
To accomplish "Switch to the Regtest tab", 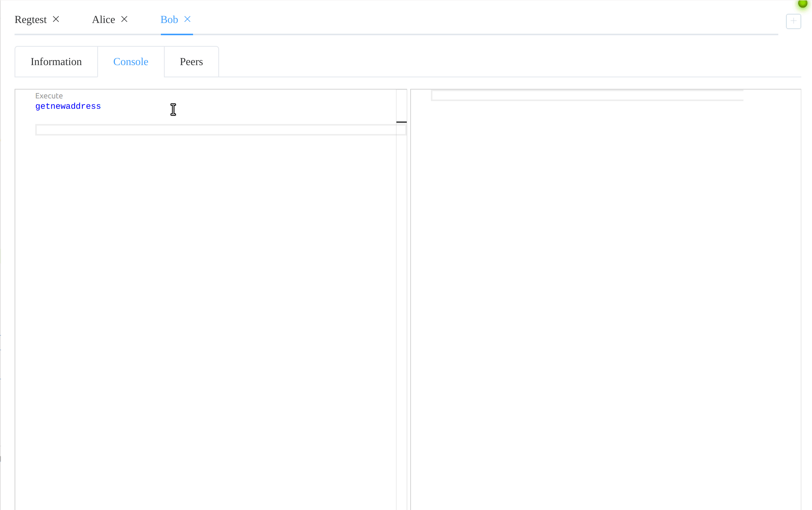I will click(31, 20).
